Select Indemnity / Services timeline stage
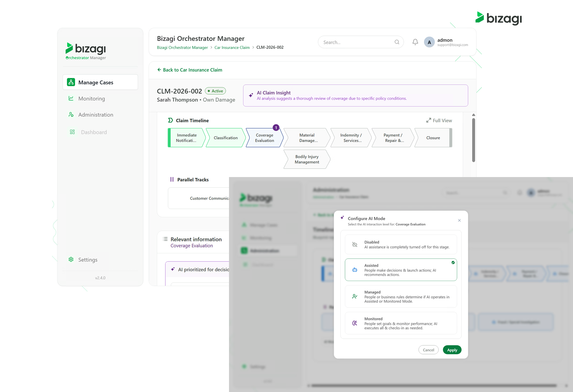 click(x=351, y=138)
